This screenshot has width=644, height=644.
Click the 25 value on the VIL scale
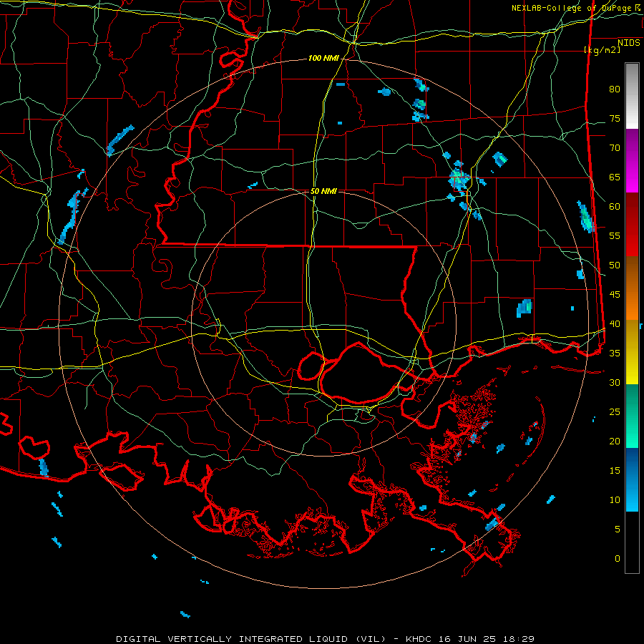coord(615,412)
